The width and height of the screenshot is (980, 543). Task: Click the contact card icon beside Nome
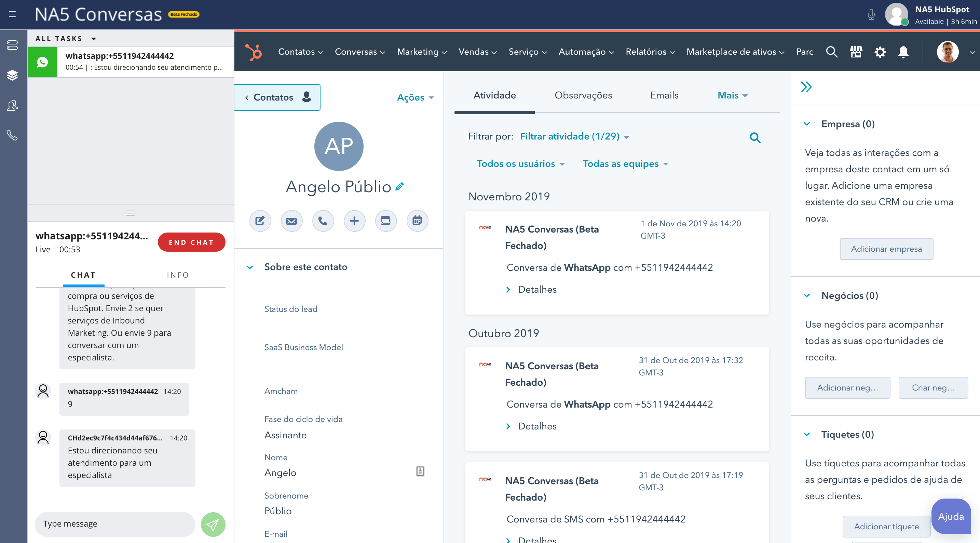(420, 471)
